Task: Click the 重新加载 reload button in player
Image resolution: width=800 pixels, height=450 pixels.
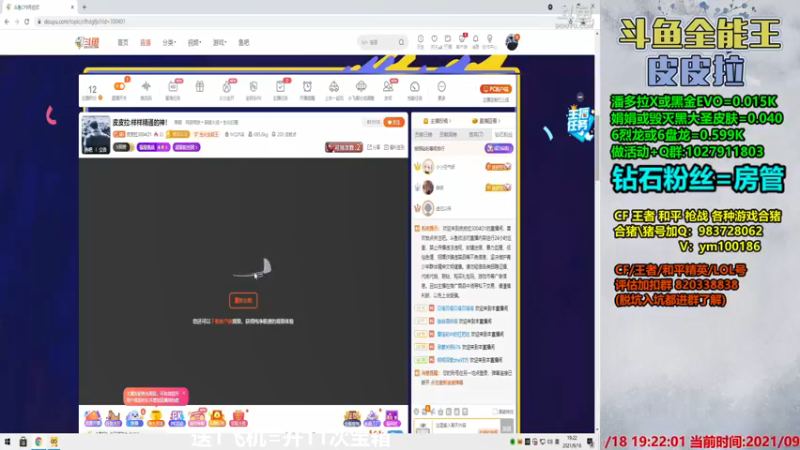Action: pyautogui.click(x=243, y=301)
